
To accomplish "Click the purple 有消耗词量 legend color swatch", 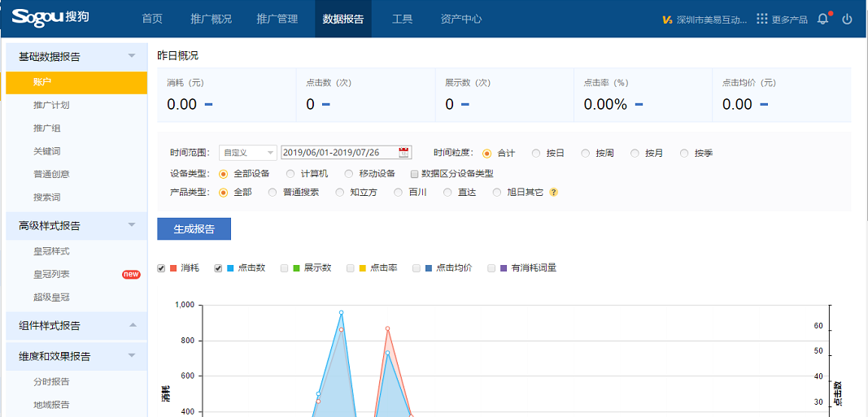I will pyautogui.click(x=504, y=268).
